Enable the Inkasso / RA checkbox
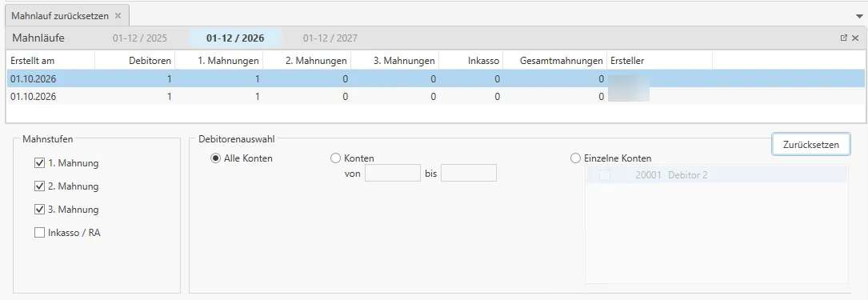 [x=39, y=233]
